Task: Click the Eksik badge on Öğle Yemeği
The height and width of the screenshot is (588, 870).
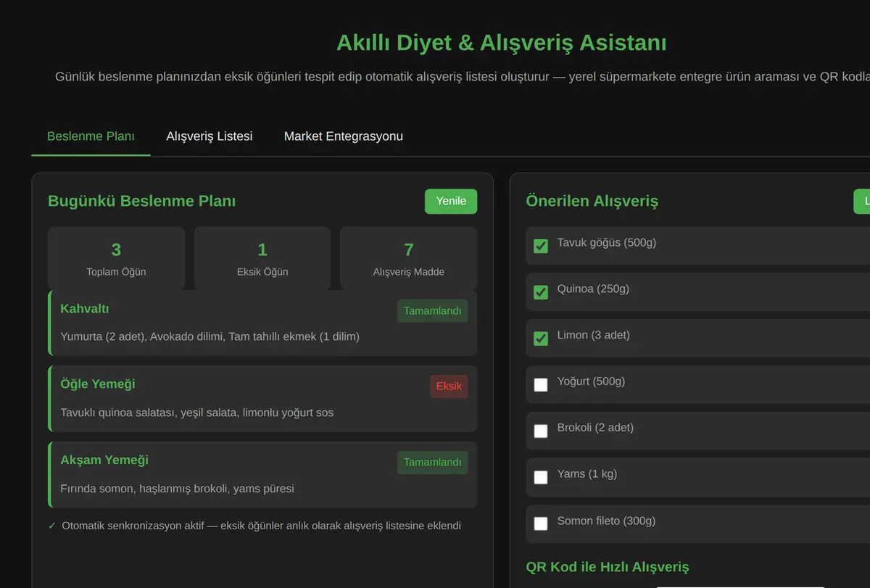Action: tap(449, 386)
